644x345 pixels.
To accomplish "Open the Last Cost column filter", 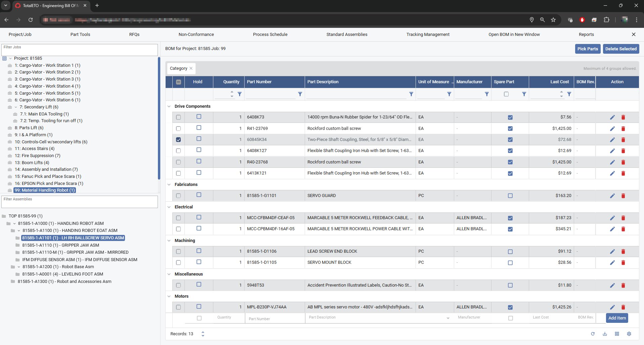I will point(569,94).
